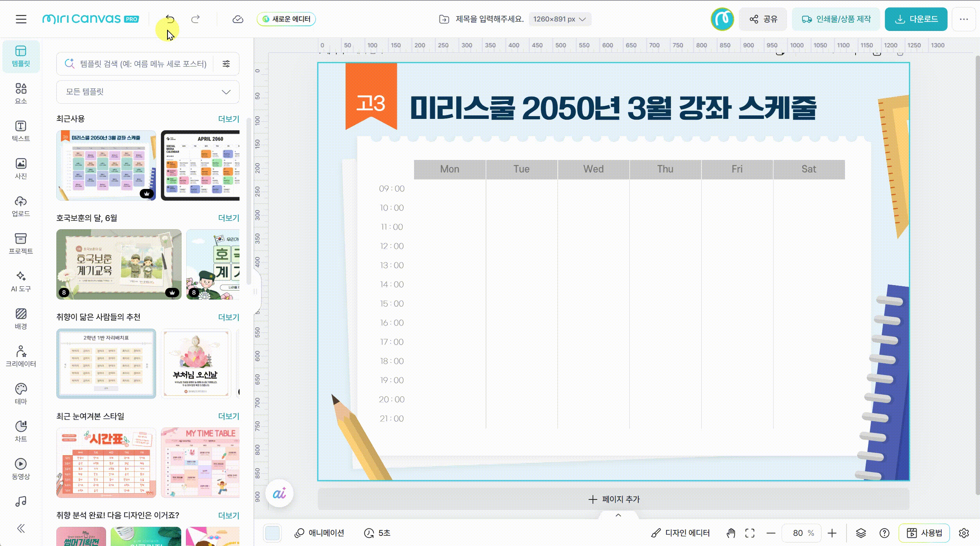Image resolution: width=980 pixels, height=546 pixels.
Task: Click the zoom in plus button
Action: [x=832, y=533]
